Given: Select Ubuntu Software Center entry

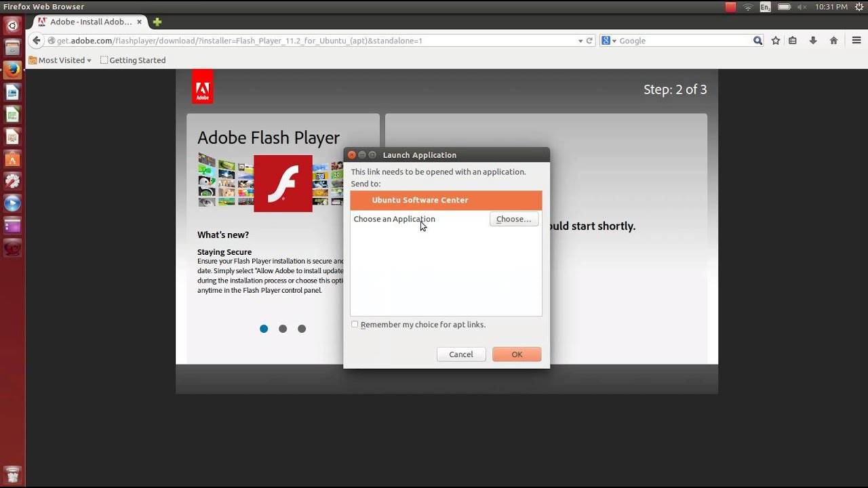Looking at the screenshot, I should tap(446, 200).
